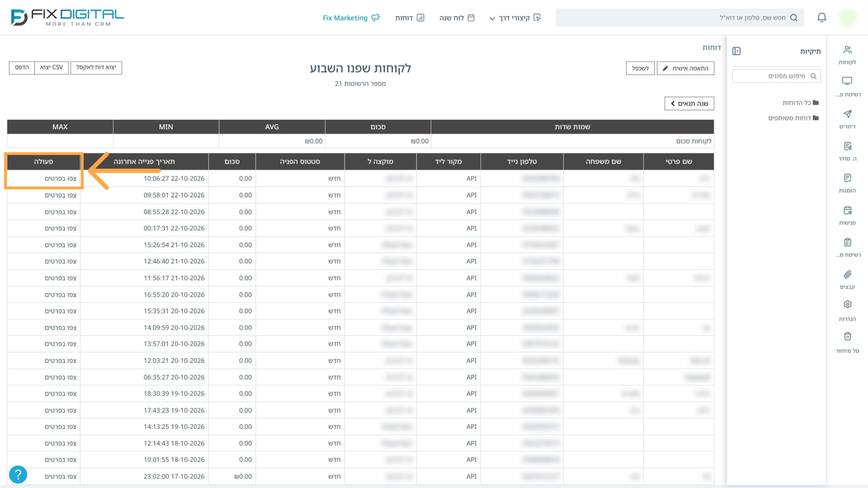This screenshot has height=488, width=868.
Task: Collapse the תיקיות folders panel toggle
Action: [x=736, y=51]
